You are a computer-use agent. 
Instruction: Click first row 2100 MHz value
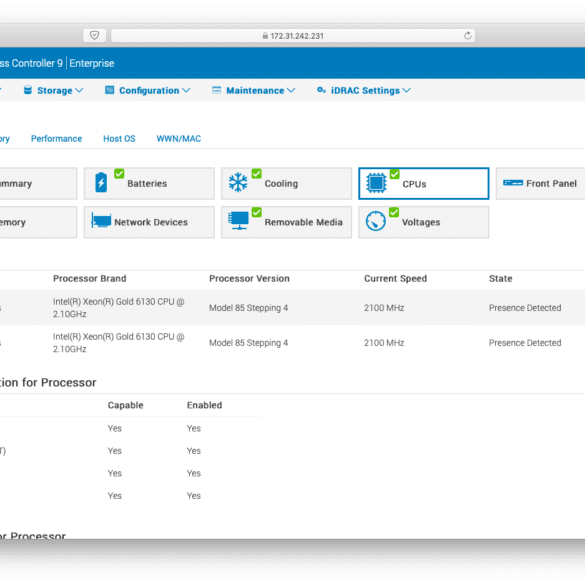384,308
